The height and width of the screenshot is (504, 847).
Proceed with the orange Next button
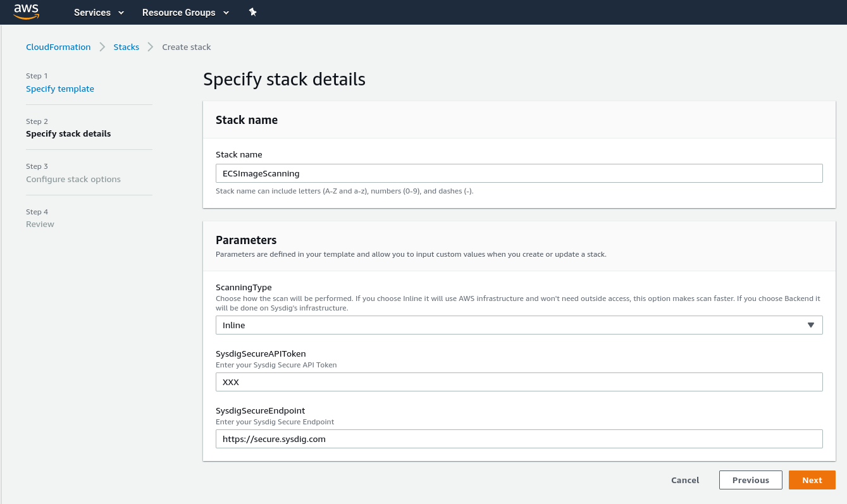coord(812,480)
